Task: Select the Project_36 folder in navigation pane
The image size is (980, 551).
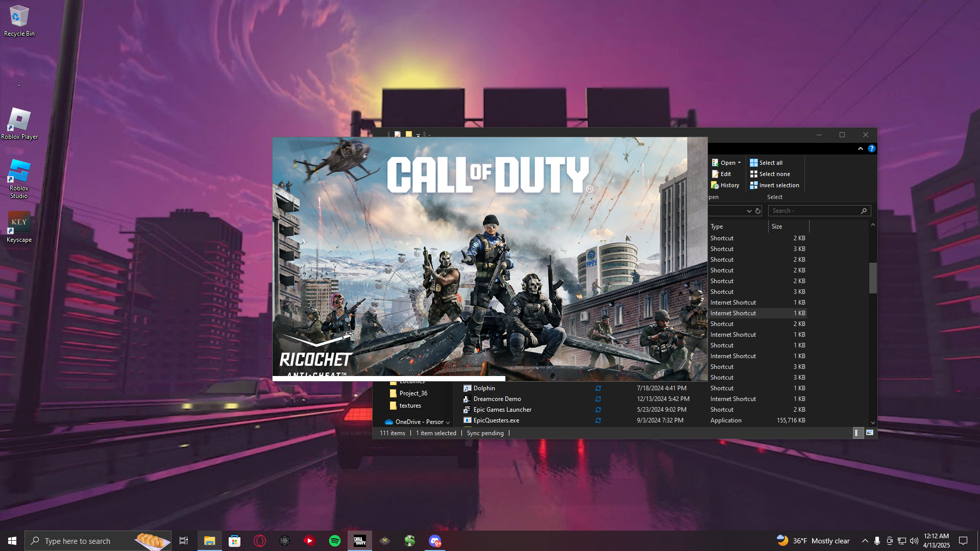Action: tap(413, 393)
